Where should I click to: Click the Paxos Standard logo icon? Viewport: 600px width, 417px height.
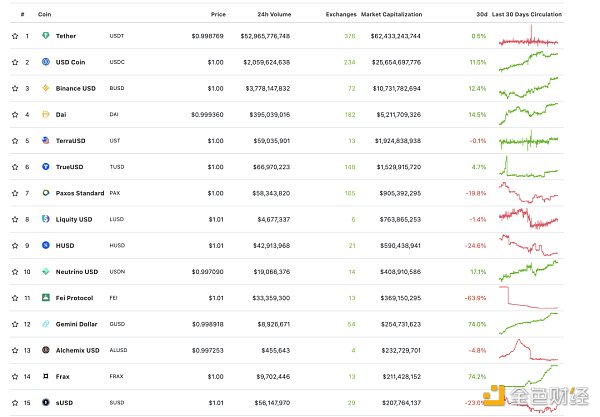pyautogui.click(x=46, y=192)
